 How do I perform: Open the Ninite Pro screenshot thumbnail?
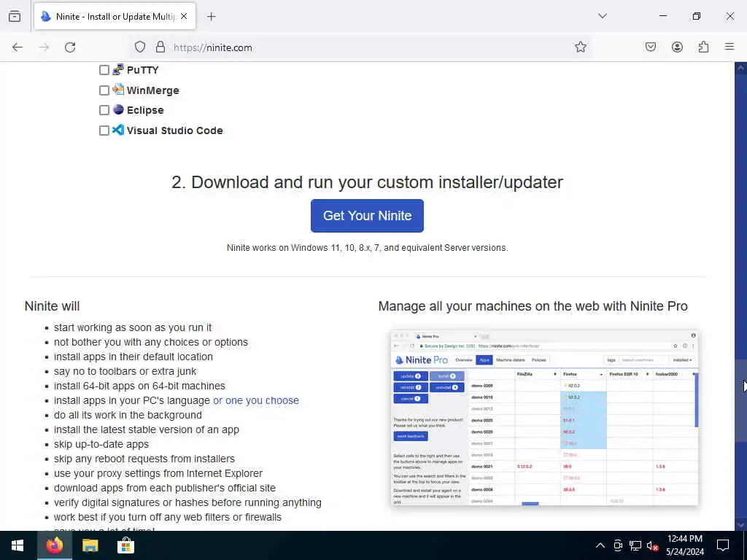[x=544, y=418]
